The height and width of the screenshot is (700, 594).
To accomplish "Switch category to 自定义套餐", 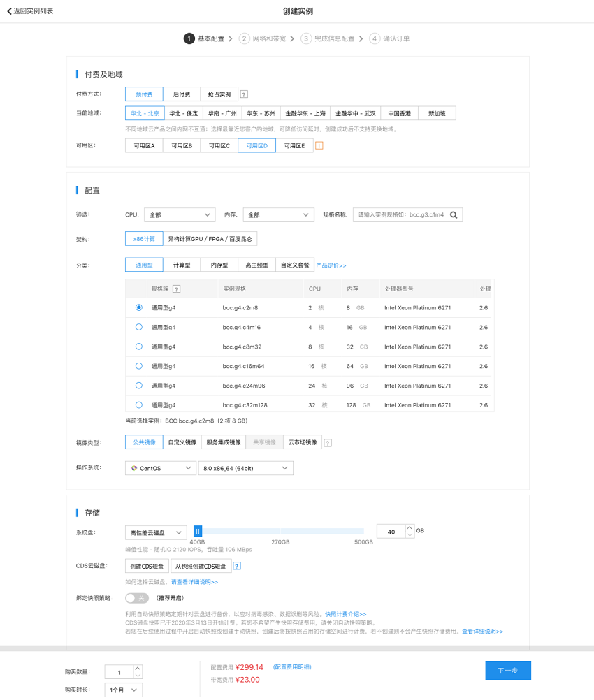I will tap(295, 265).
